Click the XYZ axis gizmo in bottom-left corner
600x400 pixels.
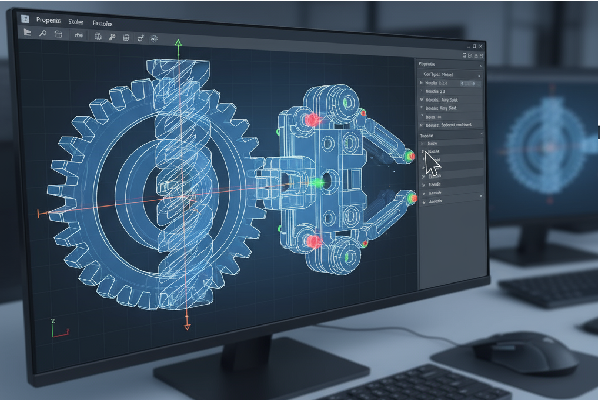pyautogui.click(x=56, y=325)
